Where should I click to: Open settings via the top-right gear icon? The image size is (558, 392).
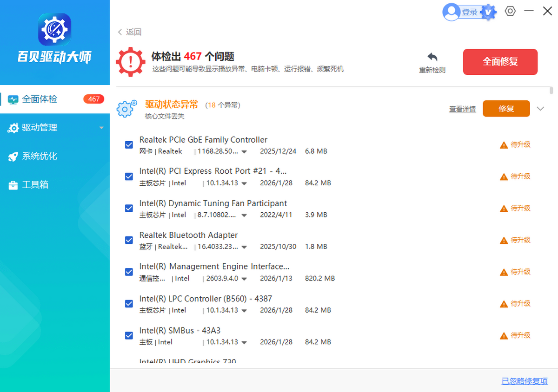(x=510, y=11)
